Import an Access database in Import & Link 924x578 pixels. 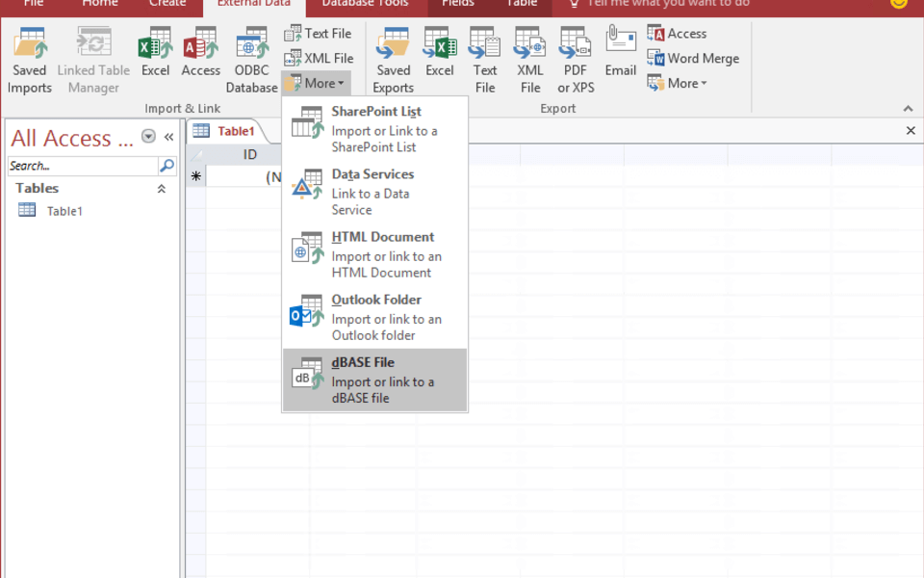click(201, 52)
